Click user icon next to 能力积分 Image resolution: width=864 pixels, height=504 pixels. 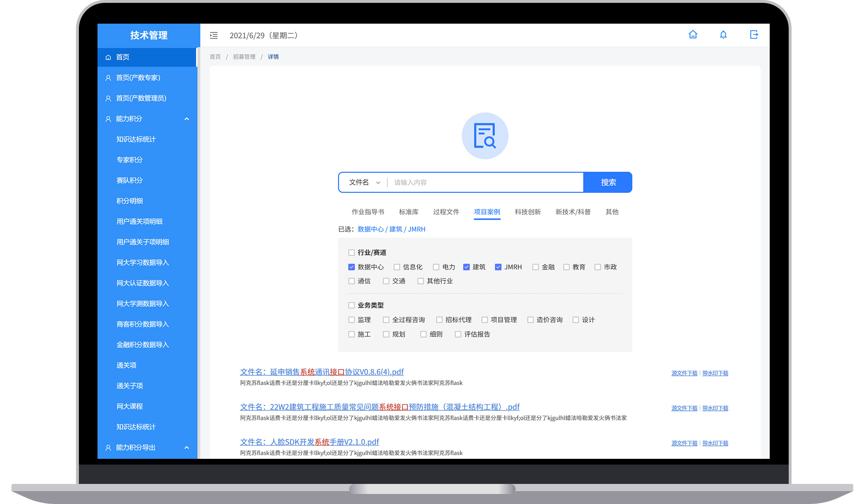pos(108,119)
